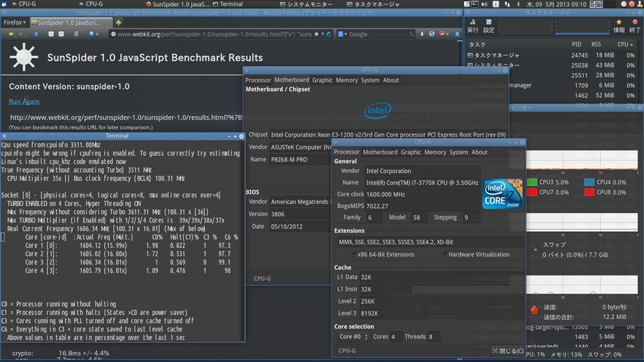
Task: Follow the Run Again link
Action: [24, 101]
